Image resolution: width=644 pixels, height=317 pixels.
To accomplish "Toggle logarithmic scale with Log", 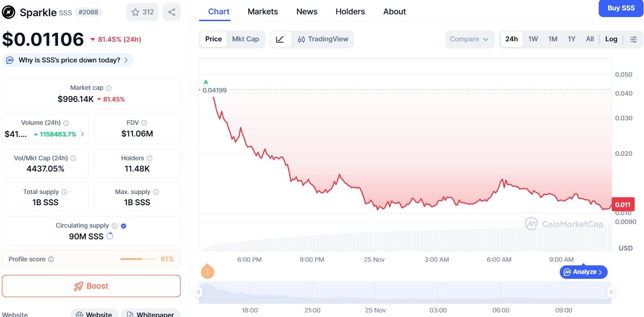I will click(x=611, y=39).
